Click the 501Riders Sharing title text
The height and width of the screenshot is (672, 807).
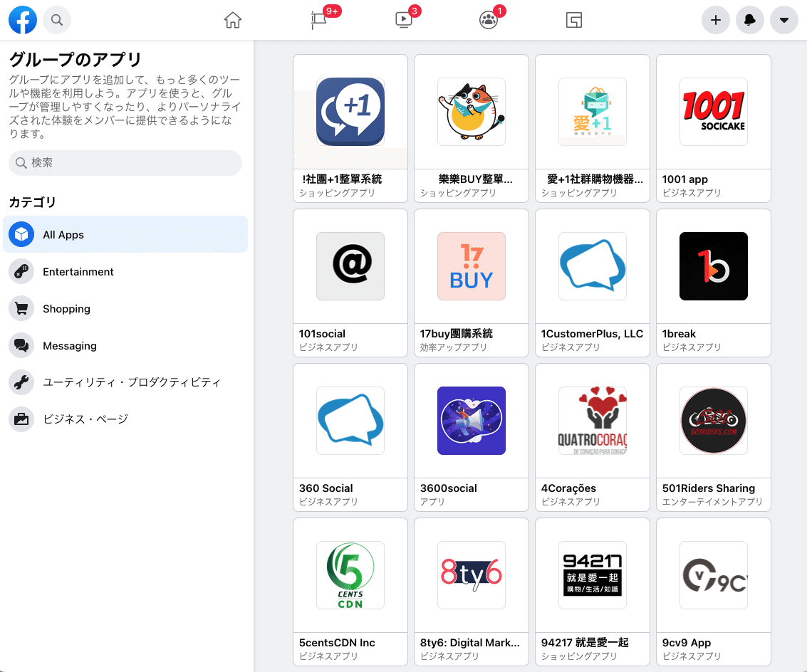tap(708, 488)
